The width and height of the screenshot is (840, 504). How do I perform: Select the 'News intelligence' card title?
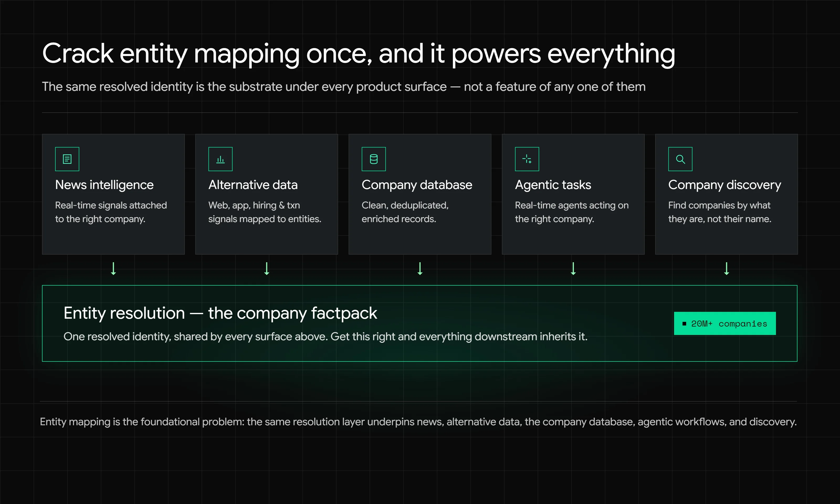point(104,185)
